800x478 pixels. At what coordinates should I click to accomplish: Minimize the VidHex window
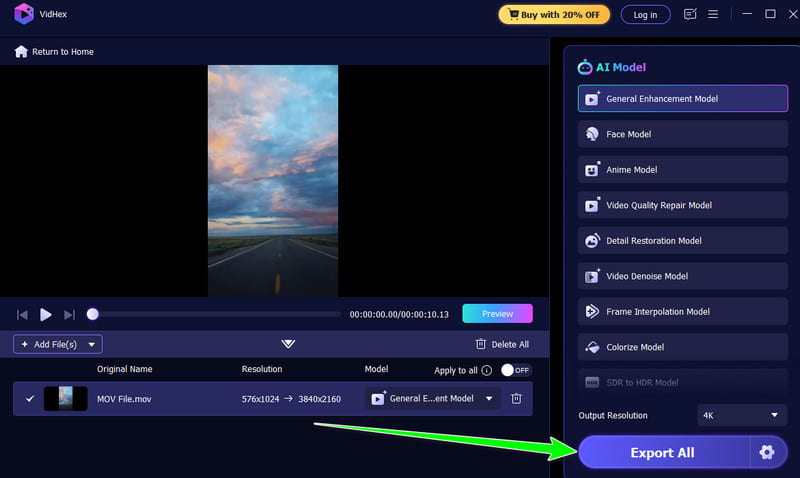tap(747, 14)
